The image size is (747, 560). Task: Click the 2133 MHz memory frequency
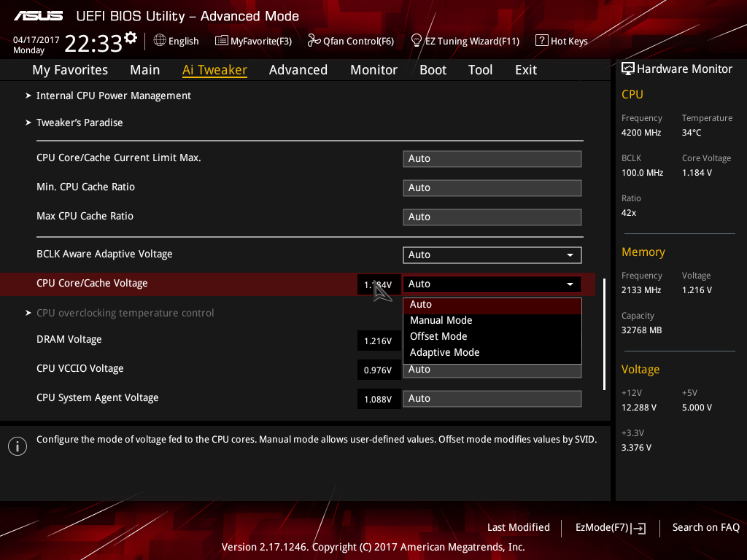(641, 290)
